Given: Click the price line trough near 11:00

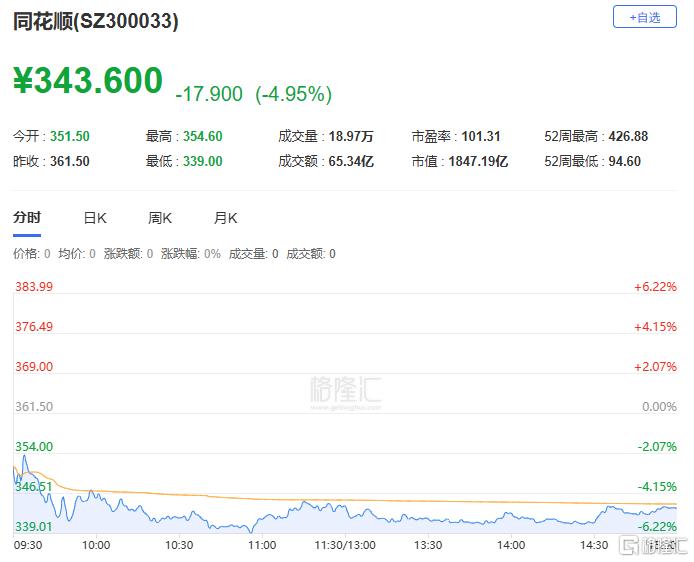Looking at the screenshot, I should pyautogui.click(x=251, y=531).
